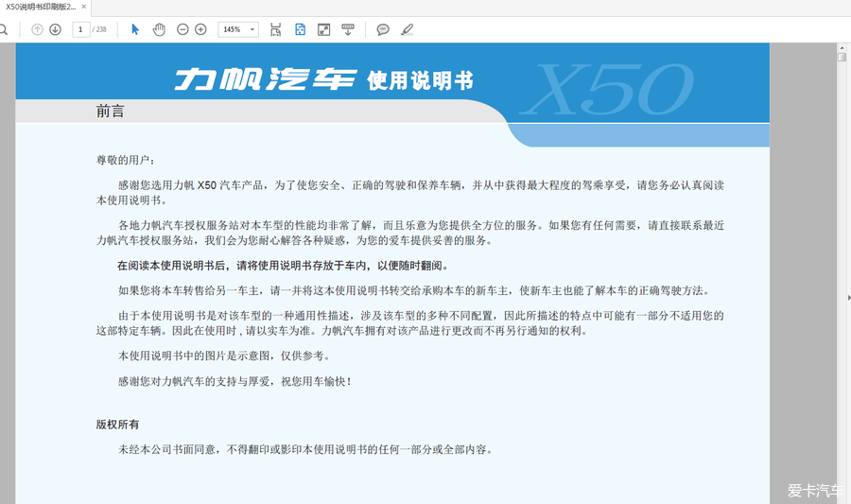
Task: Expand the right side panel arrow
Action: coord(849,297)
